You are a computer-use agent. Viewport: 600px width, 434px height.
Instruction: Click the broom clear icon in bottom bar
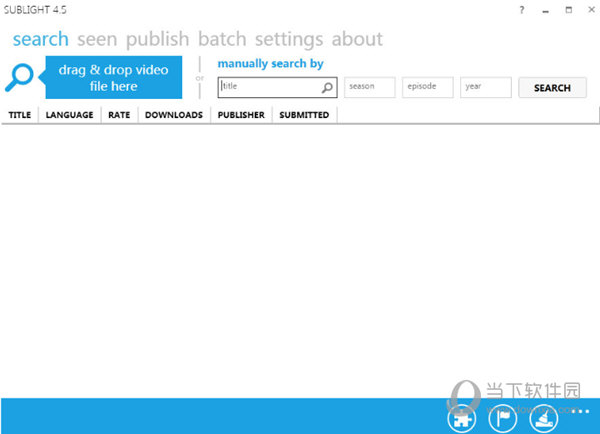pos(544,419)
